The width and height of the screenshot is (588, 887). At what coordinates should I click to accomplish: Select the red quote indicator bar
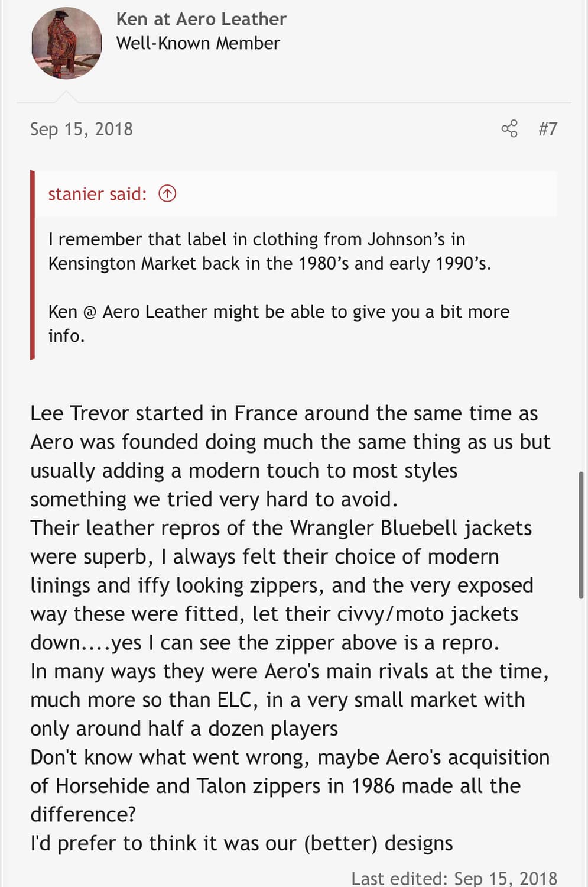tap(32, 266)
